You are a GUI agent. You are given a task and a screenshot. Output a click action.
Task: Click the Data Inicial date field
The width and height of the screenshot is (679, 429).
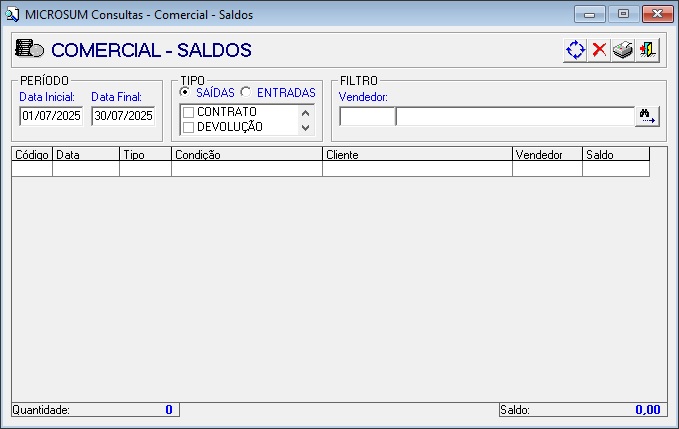coord(51,116)
